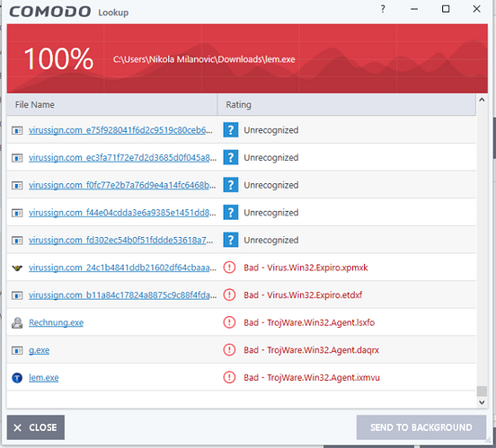
Task: Maximize the Comodo Lookup window
Action: coord(446,9)
